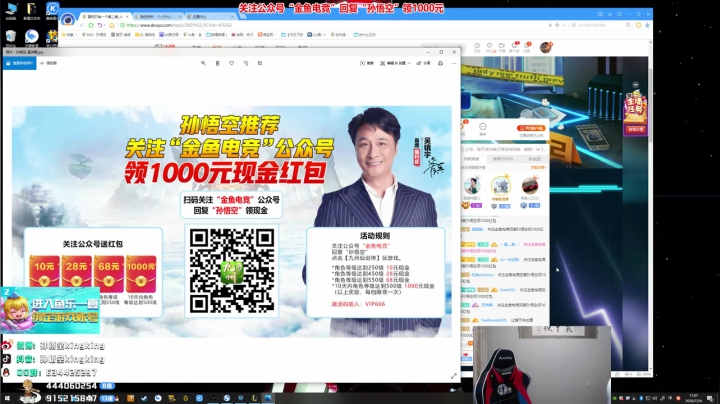The image size is (720, 404).
Task: Click the star bookmark icon in address bar
Action: point(557,25)
